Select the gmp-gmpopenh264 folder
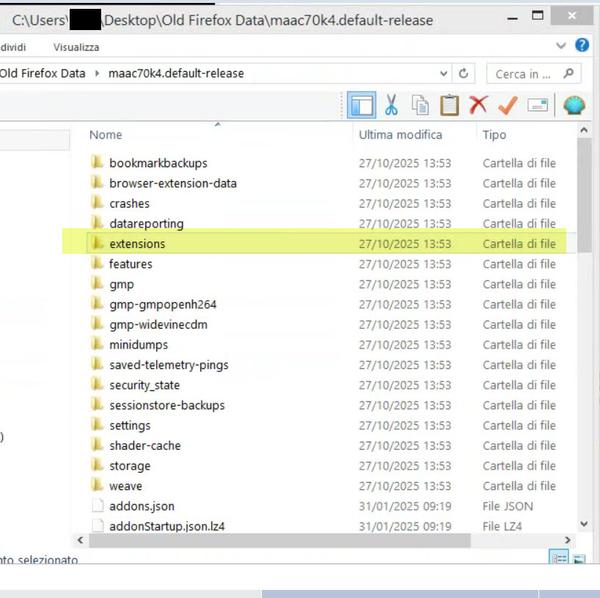The height and width of the screenshot is (598, 600). 163,305
